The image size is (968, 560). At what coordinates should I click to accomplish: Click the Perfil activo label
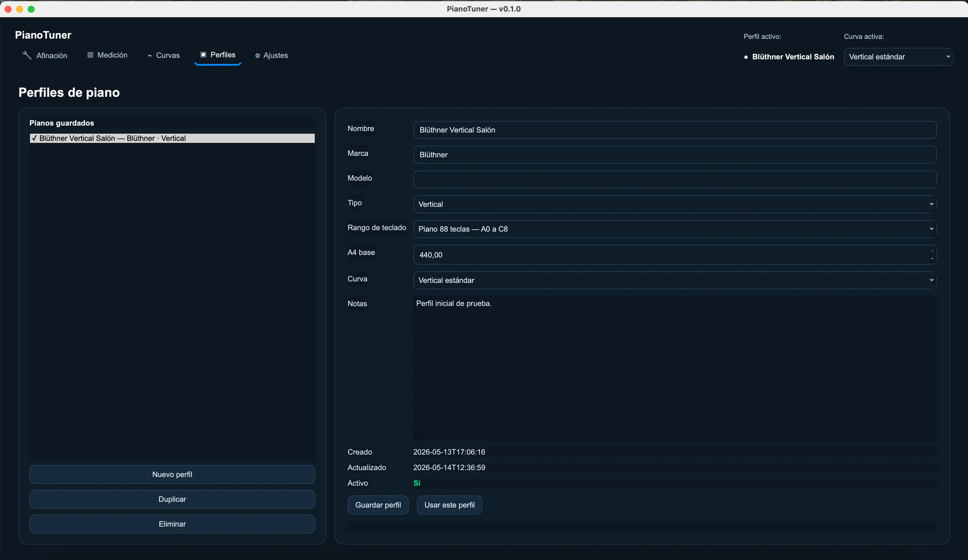pos(762,37)
